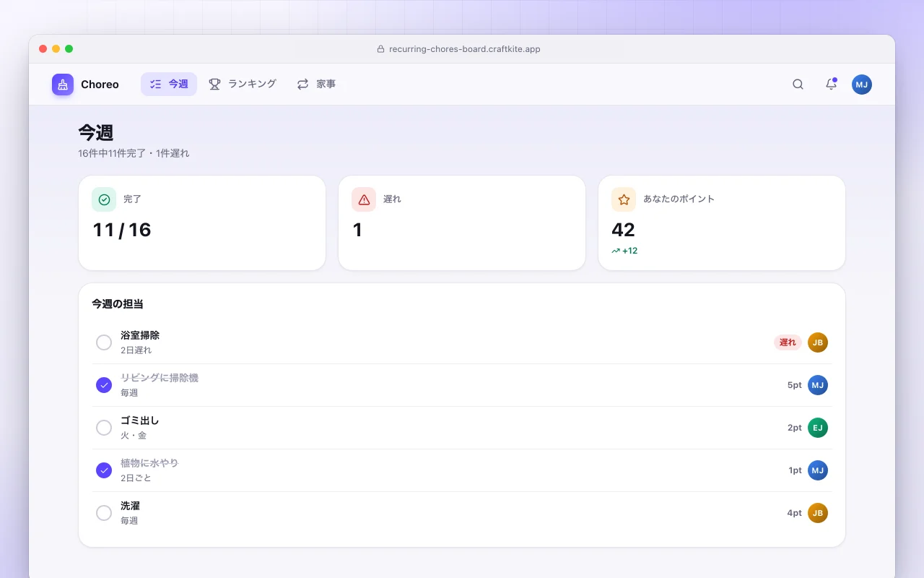The width and height of the screenshot is (924, 578).
Task: Check off the ゴミ出し chore
Action: click(104, 428)
